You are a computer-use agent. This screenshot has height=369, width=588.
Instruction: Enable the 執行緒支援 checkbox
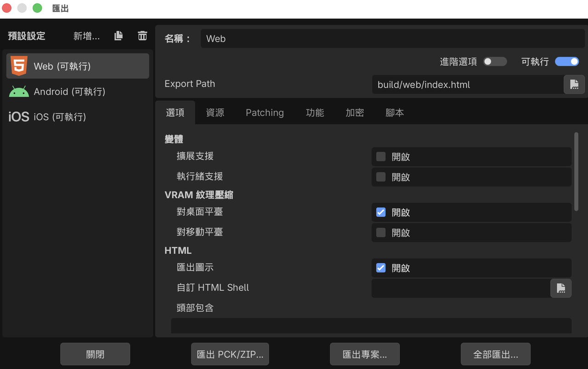pyautogui.click(x=381, y=177)
